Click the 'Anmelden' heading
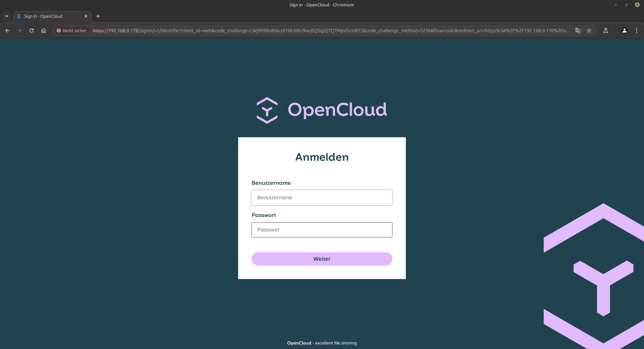644x349 pixels. (322, 157)
